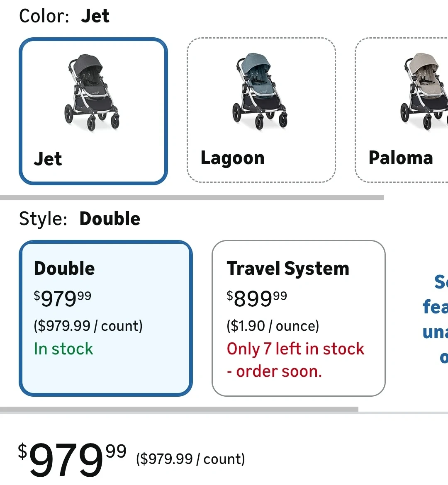Image resolution: width=448 pixels, height=485 pixels.
Task: Click the ($1.90 / ounce) unit price
Action: pyautogui.click(x=273, y=326)
